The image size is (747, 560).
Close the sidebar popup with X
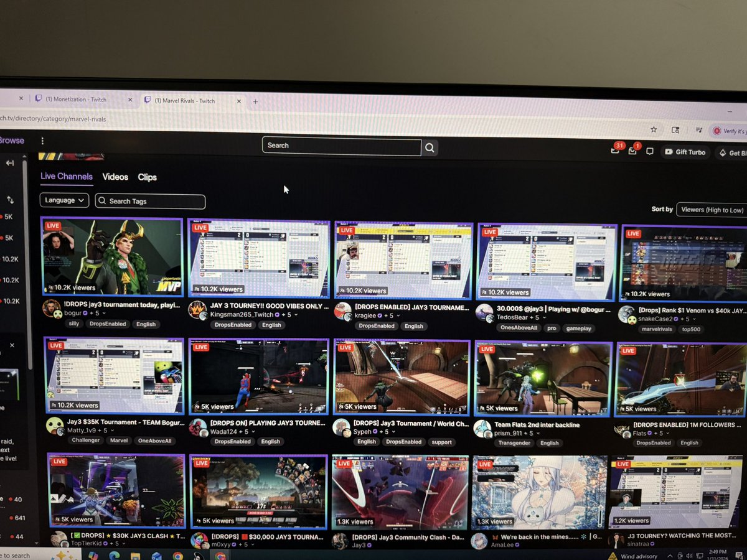point(12,345)
